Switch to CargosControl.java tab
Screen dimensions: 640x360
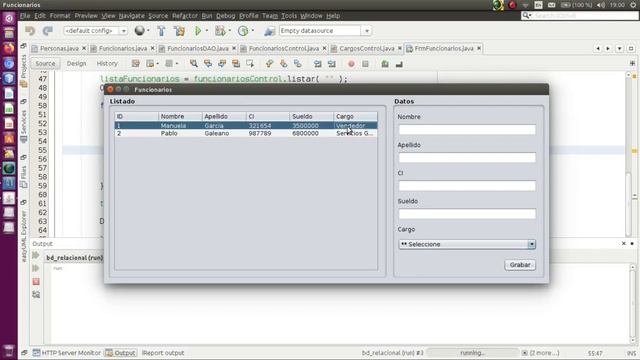coord(367,48)
